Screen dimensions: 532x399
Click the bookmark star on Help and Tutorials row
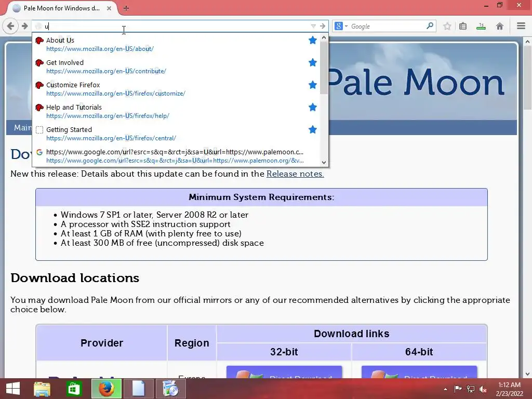[312, 107]
